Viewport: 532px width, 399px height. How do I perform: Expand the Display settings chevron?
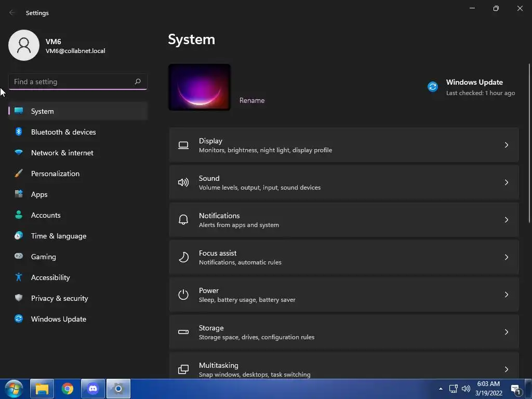pyautogui.click(x=506, y=145)
